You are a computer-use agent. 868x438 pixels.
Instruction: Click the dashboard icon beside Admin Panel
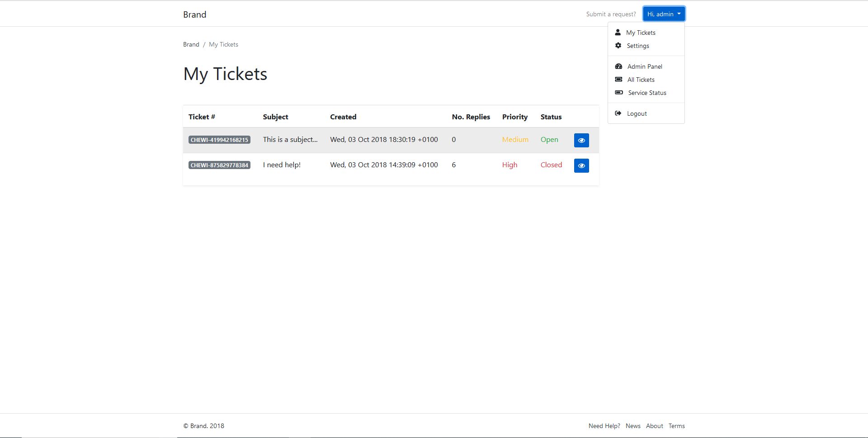(x=618, y=66)
